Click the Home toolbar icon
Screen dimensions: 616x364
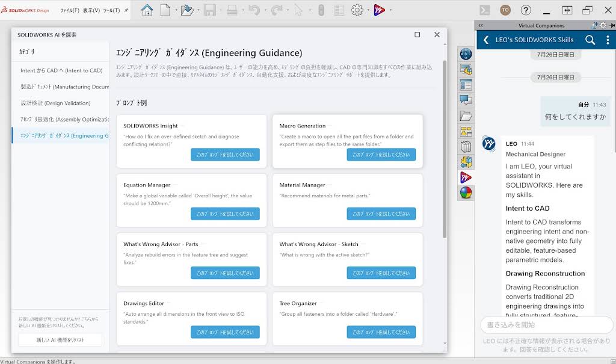pyautogui.click(x=147, y=10)
